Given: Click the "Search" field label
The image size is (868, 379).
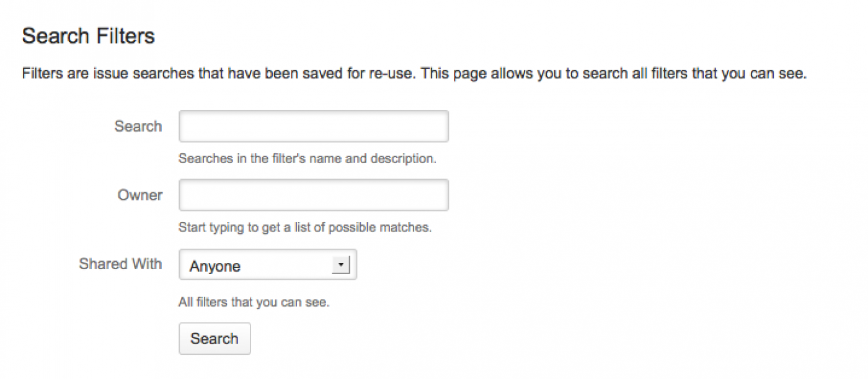Looking at the screenshot, I should pyautogui.click(x=138, y=127).
